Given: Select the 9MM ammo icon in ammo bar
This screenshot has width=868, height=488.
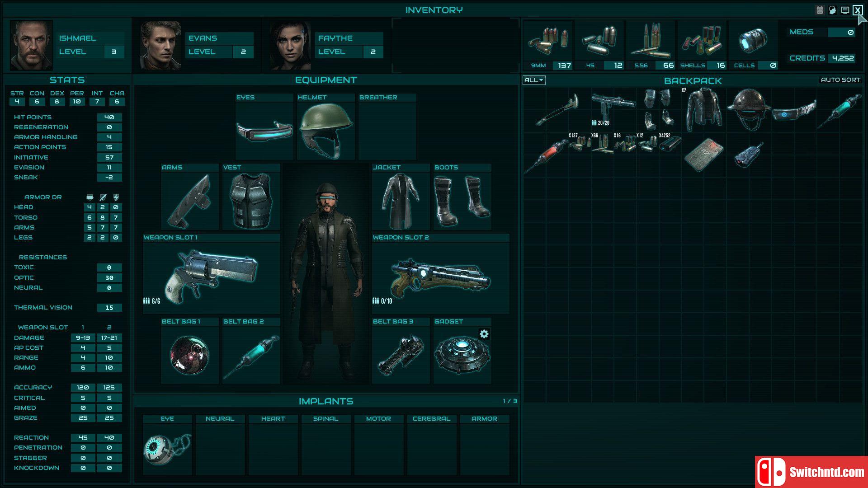Looking at the screenshot, I should coord(548,41).
